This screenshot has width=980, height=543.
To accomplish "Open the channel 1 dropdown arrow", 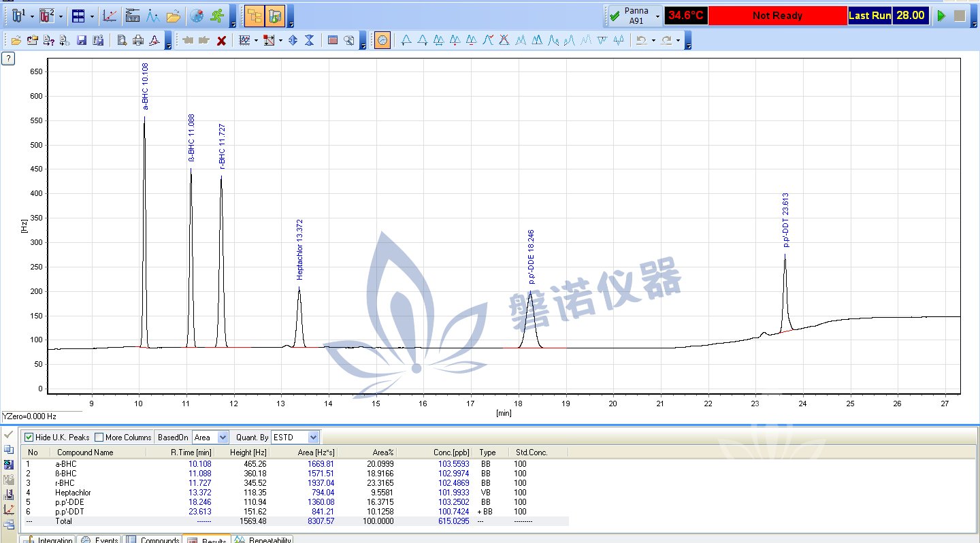I will point(31,16).
